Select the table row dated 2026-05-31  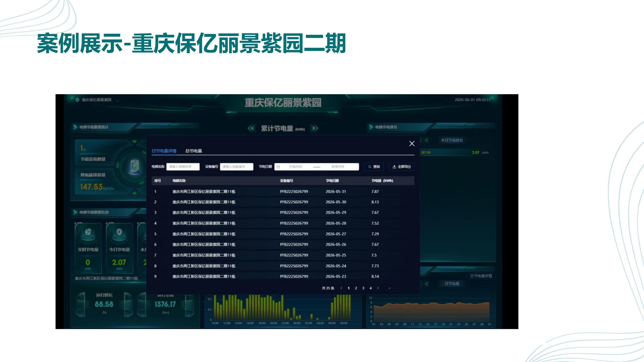coord(283,192)
